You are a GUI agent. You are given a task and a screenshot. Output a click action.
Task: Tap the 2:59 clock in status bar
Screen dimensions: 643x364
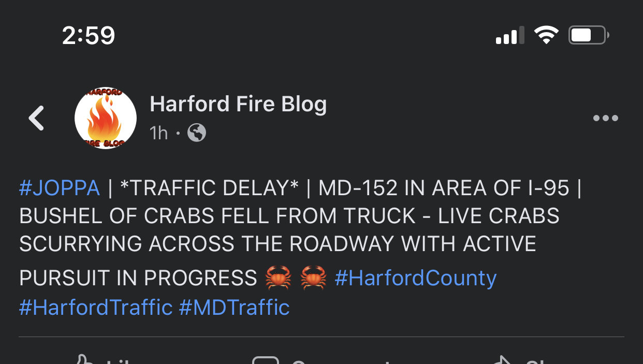coord(89,35)
